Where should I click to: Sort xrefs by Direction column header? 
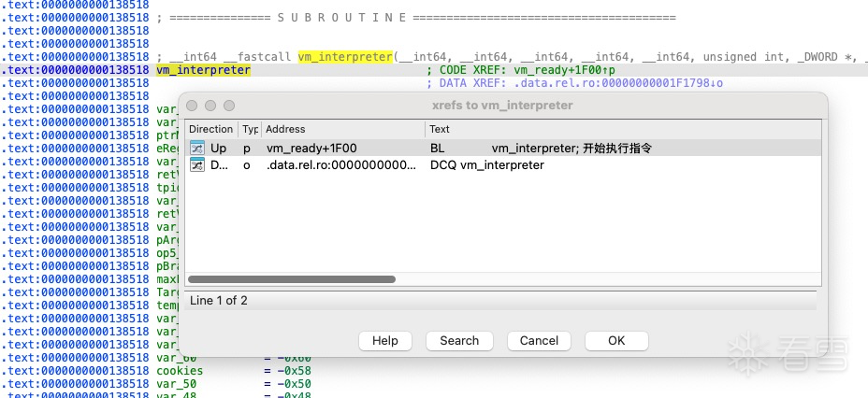(x=210, y=129)
